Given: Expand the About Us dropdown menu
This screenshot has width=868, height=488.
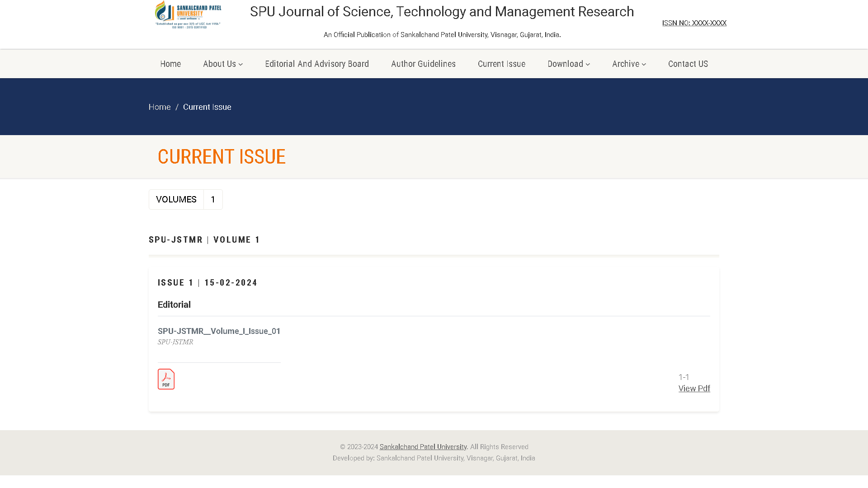Looking at the screenshot, I should pos(223,64).
